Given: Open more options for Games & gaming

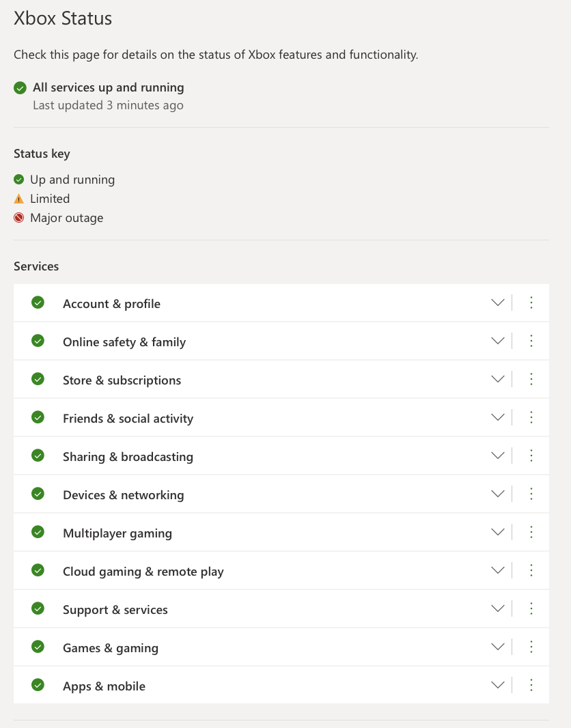Looking at the screenshot, I should [531, 647].
